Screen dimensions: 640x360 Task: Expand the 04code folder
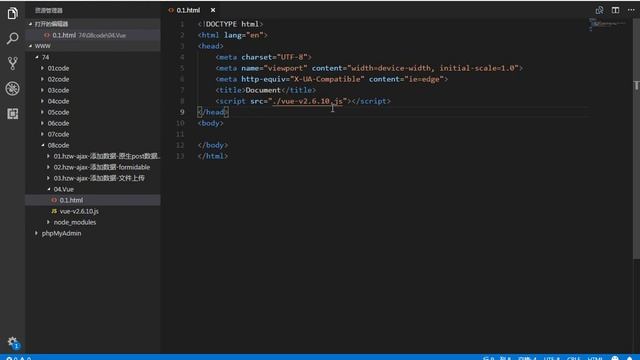tap(42, 101)
